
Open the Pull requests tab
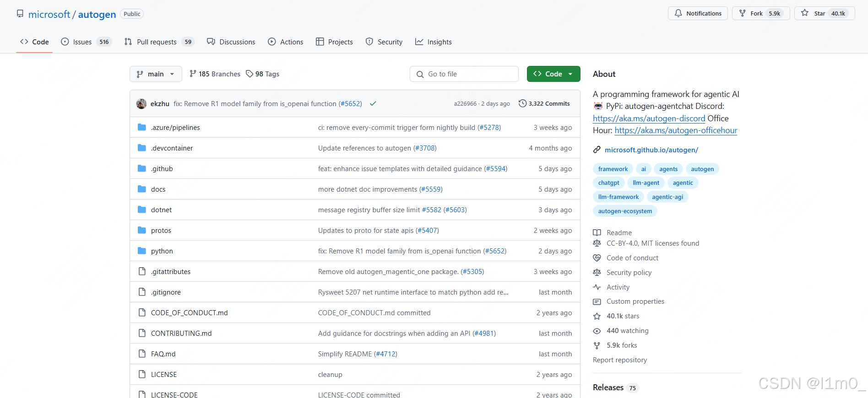[159, 42]
